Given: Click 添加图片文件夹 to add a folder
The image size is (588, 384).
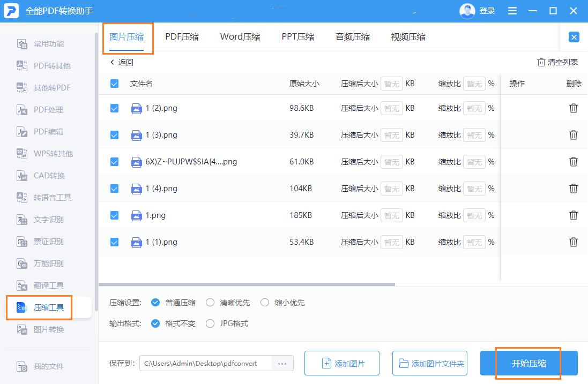Looking at the screenshot, I should [x=430, y=363].
